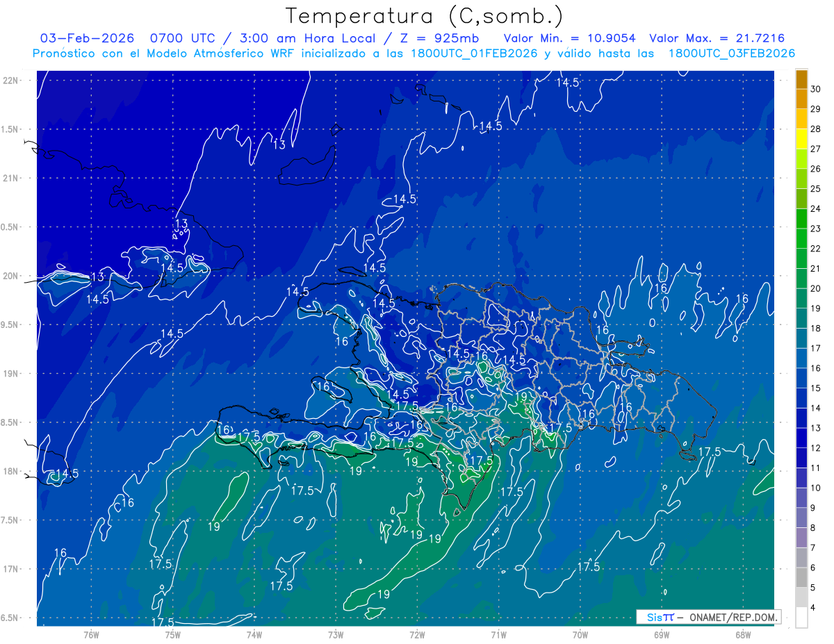834x644 pixels.
Task: Click the "74W" longitude axis label
Action: 254,635
